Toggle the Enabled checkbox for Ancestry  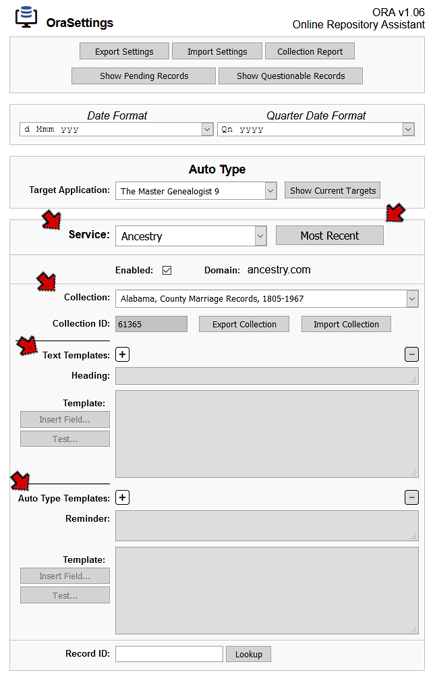[167, 271]
